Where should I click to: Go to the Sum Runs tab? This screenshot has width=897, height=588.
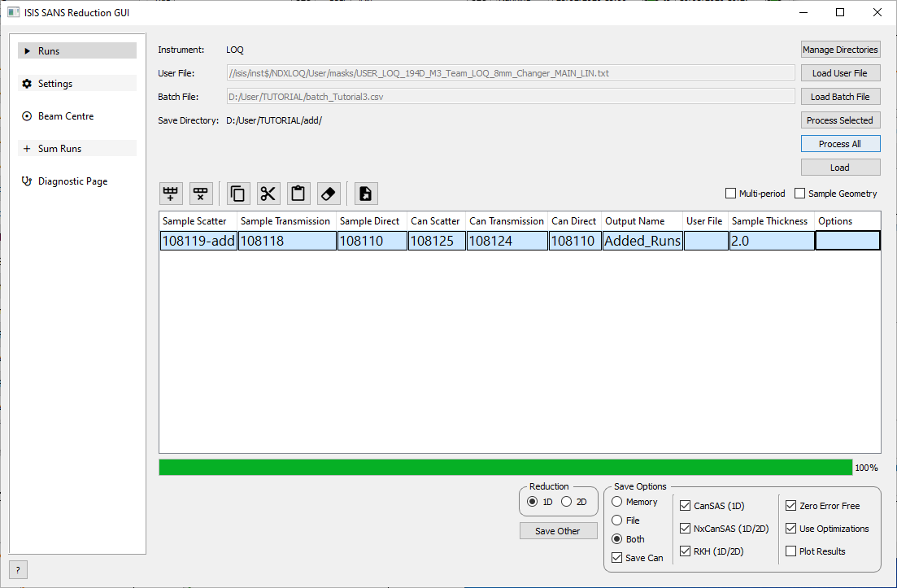77,149
